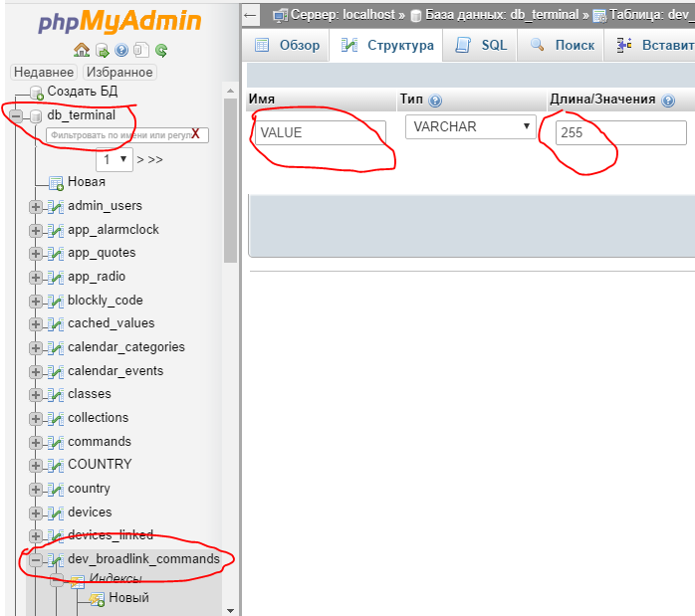The height and width of the screenshot is (616, 695).
Task: Open phpMyAdmin home icon
Action: tap(82, 50)
